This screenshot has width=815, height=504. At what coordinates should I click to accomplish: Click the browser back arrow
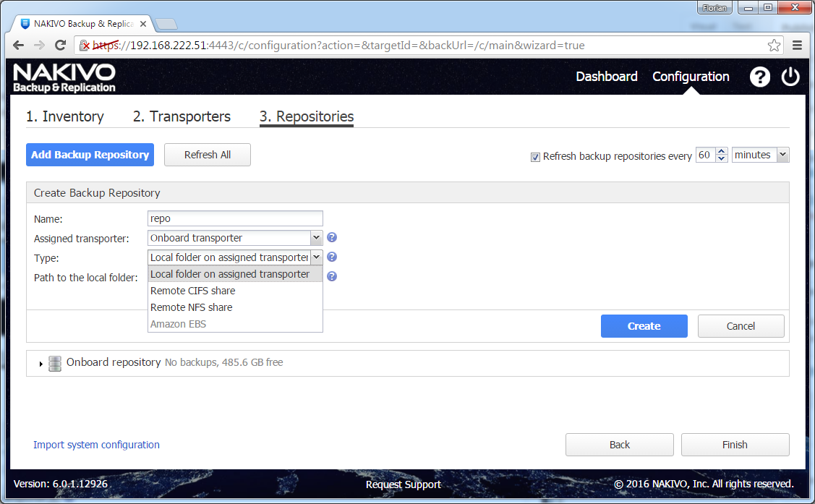18,46
